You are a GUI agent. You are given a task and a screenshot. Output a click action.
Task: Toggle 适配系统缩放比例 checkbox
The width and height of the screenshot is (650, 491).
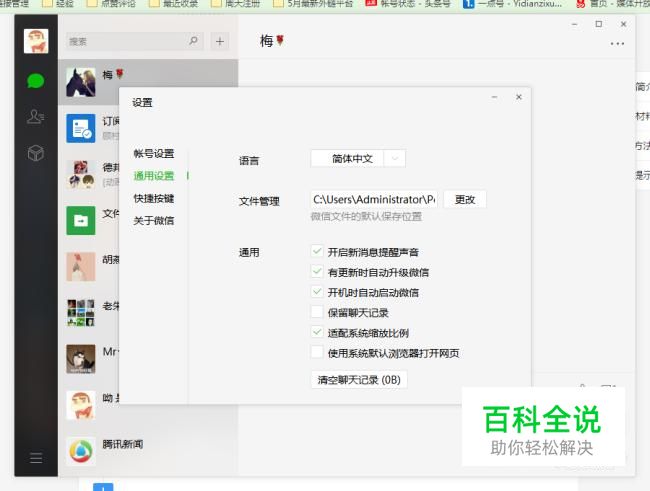pyautogui.click(x=317, y=332)
